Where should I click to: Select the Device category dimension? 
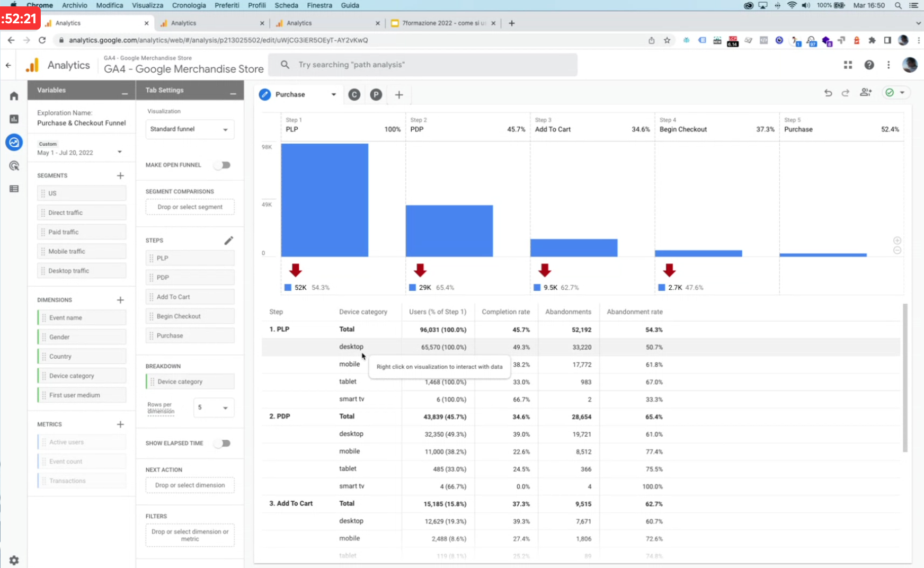(x=82, y=376)
